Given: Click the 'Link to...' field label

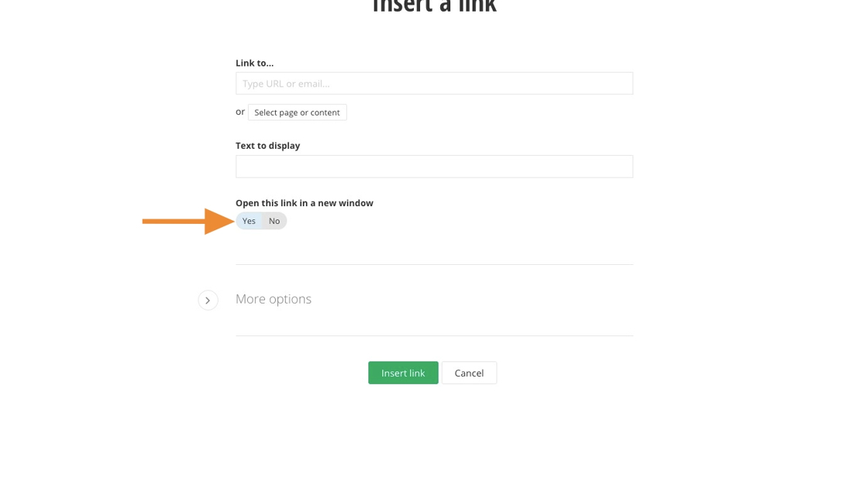Looking at the screenshot, I should (254, 63).
